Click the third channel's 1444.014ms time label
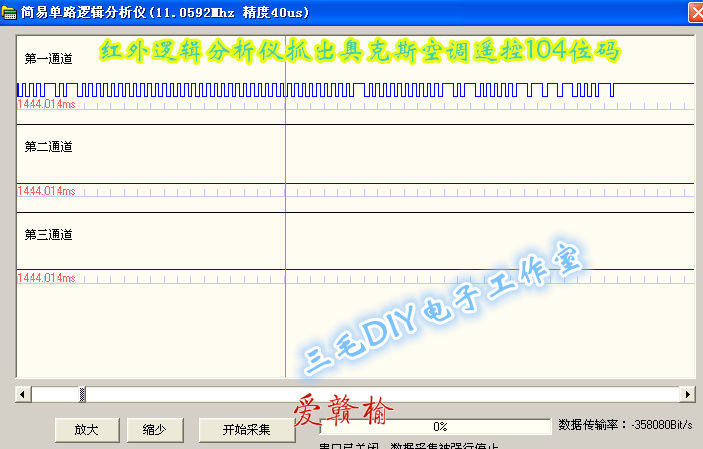This screenshot has width=703, height=449. [x=46, y=277]
